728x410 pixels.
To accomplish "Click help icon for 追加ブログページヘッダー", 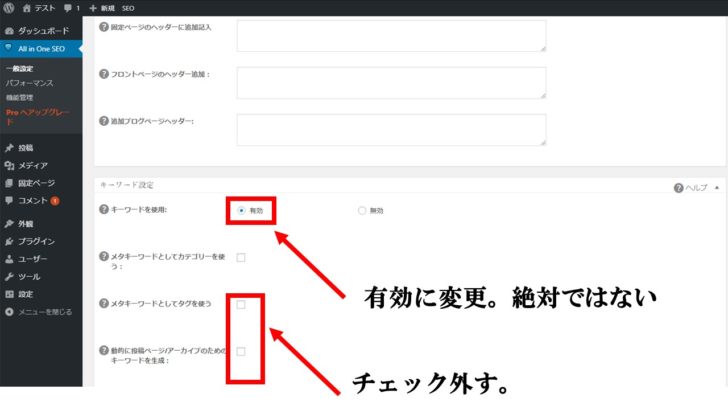I will [x=104, y=121].
